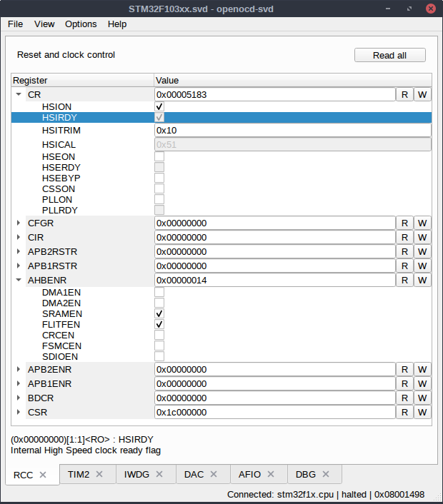Write the AHBENR register with W
Screen dimensions: 443x504
pyautogui.click(x=422, y=281)
